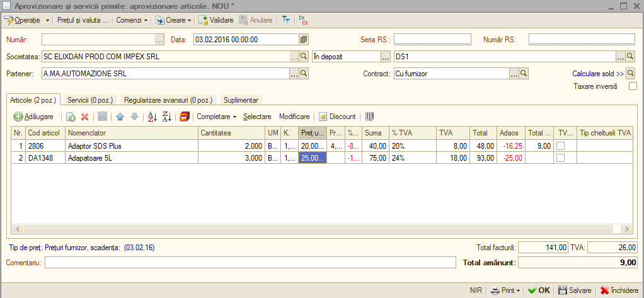The width and height of the screenshot is (644, 298).
Task: Select the cell 'DA1348'
Action: [45, 158]
